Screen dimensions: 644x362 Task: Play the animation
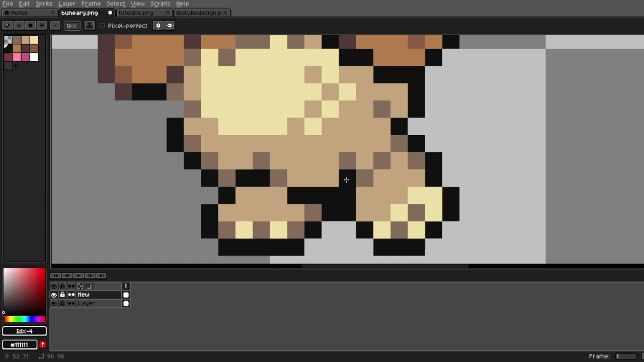pyautogui.click(x=78, y=276)
